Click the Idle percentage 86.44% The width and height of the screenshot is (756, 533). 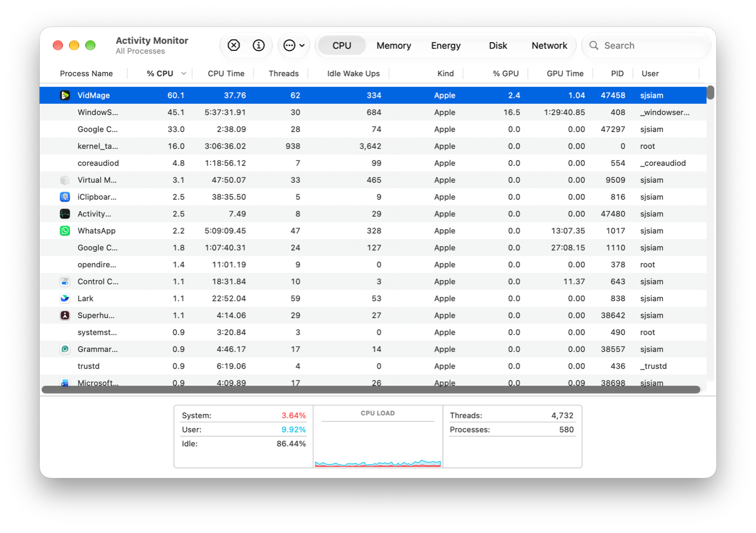click(x=291, y=444)
